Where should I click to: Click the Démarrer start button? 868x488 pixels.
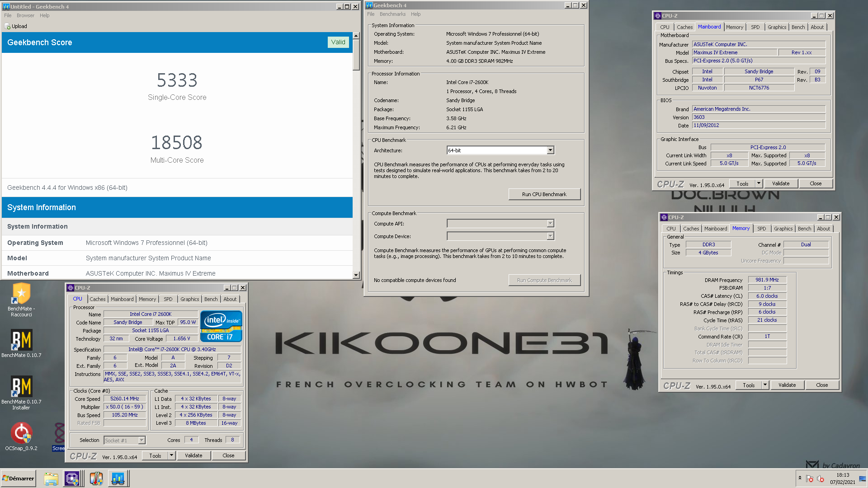18,479
